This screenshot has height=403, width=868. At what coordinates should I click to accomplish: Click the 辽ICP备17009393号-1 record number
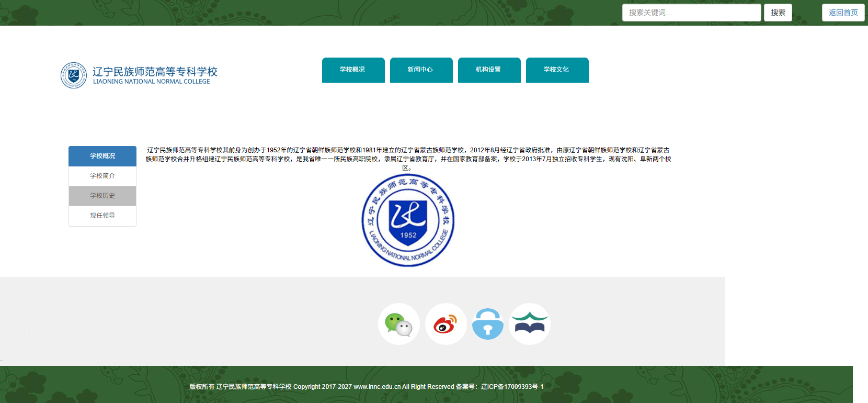[512, 387]
